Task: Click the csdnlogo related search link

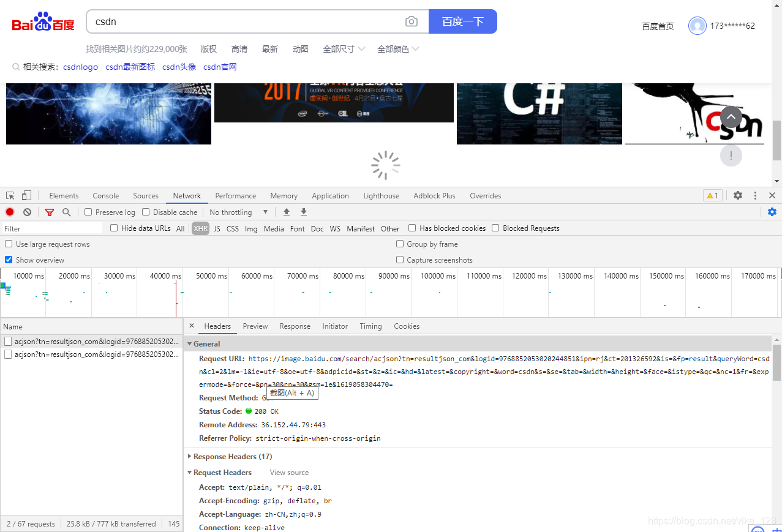Action: [x=80, y=67]
